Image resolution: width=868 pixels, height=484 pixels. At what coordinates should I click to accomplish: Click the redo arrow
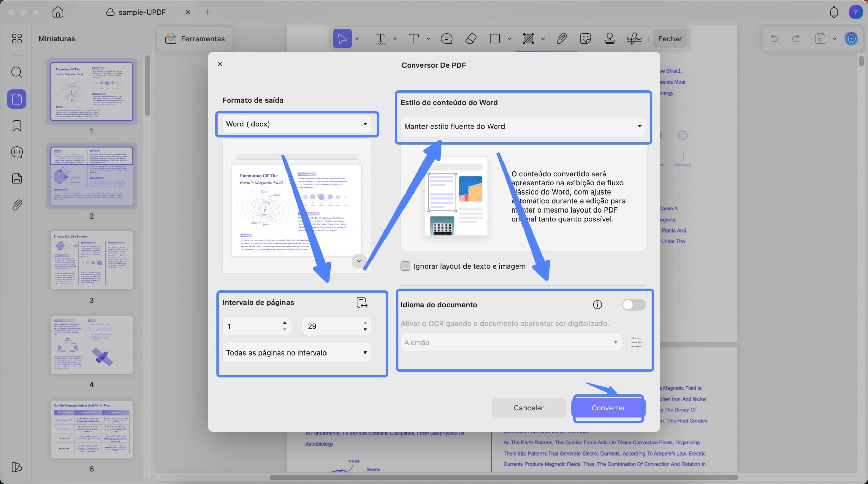pyautogui.click(x=796, y=38)
